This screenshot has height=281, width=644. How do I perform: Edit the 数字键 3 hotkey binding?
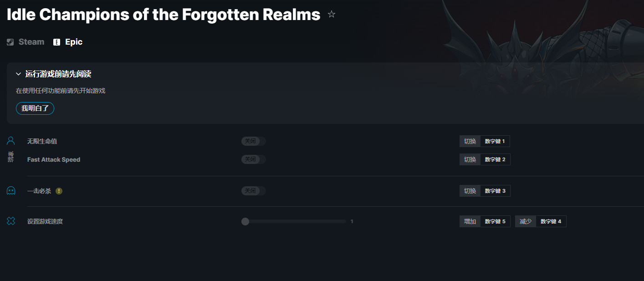495,191
